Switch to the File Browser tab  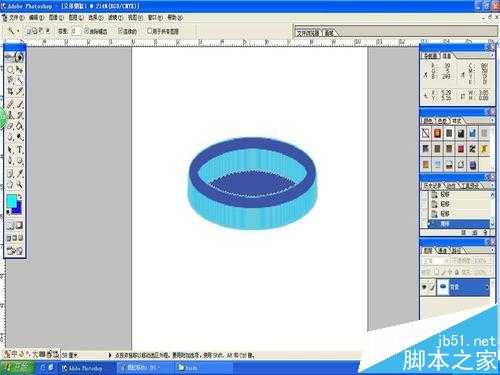308,33
